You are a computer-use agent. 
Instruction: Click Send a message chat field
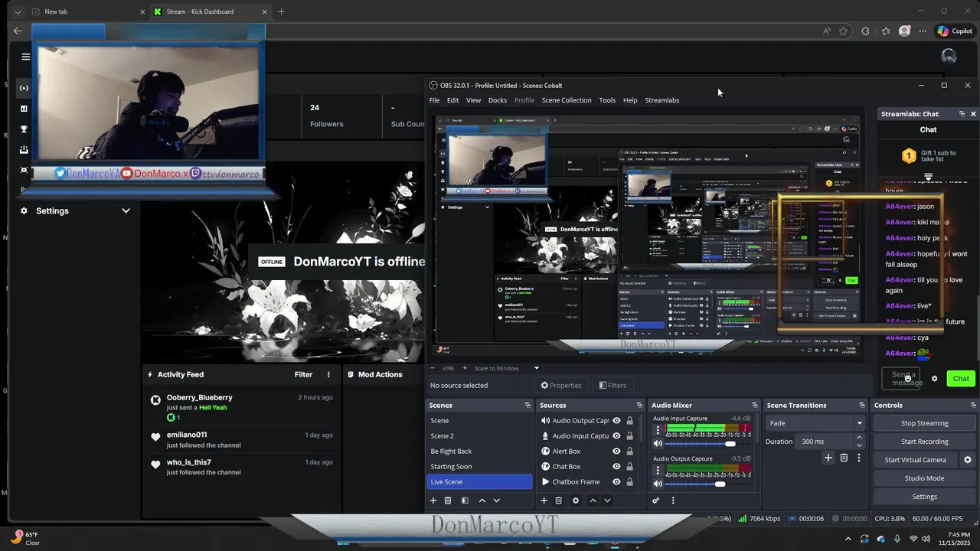tap(903, 379)
